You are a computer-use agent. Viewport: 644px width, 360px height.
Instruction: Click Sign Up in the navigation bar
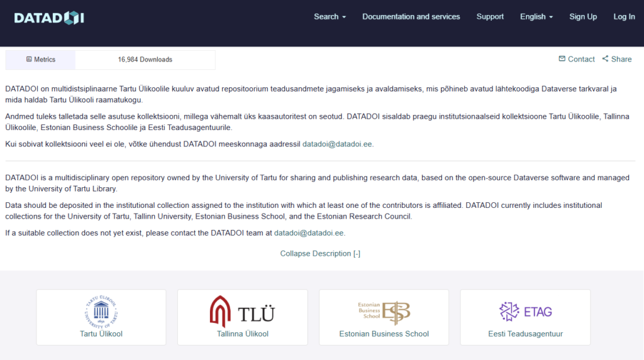click(583, 17)
